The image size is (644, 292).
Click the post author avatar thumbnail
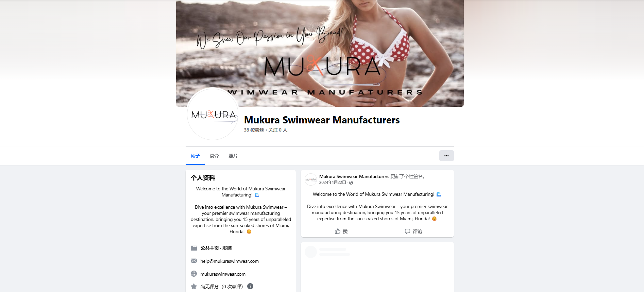pos(311,179)
